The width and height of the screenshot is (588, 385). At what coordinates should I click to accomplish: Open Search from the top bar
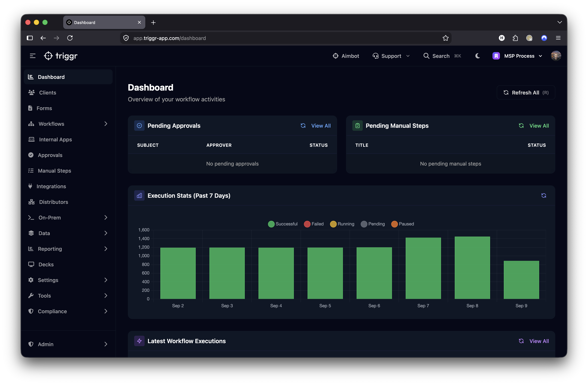pos(442,56)
